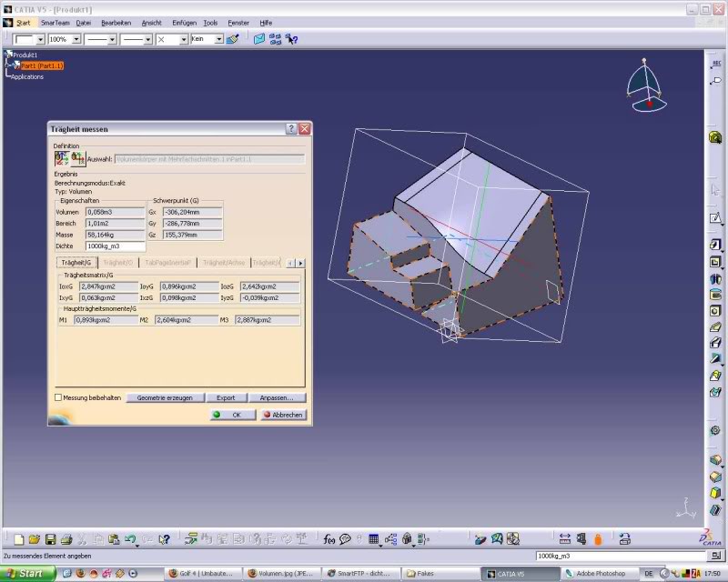Image resolution: width=728 pixels, height=582 pixels.
Task: Expand the Part1 (Part1.1) tree node
Action: (x=8, y=65)
